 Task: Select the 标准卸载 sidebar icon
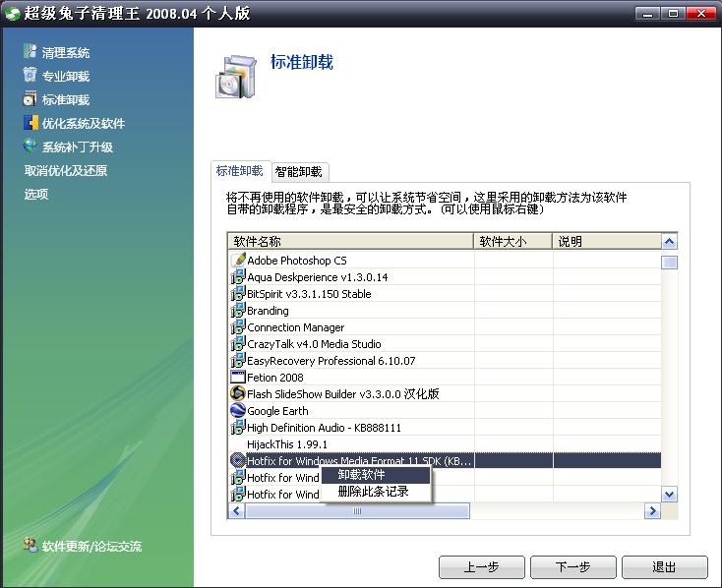coord(30,99)
